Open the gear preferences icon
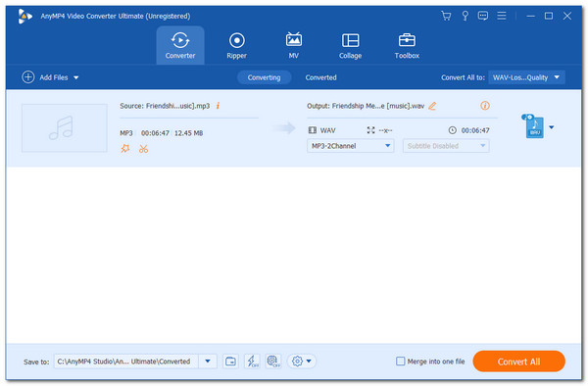This screenshot has height=386, width=588. point(297,362)
